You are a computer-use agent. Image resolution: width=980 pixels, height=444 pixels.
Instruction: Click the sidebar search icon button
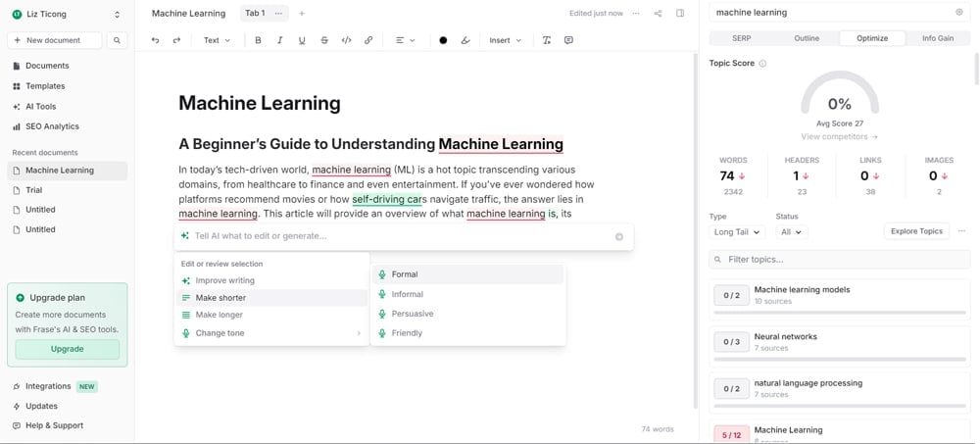tap(117, 40)
